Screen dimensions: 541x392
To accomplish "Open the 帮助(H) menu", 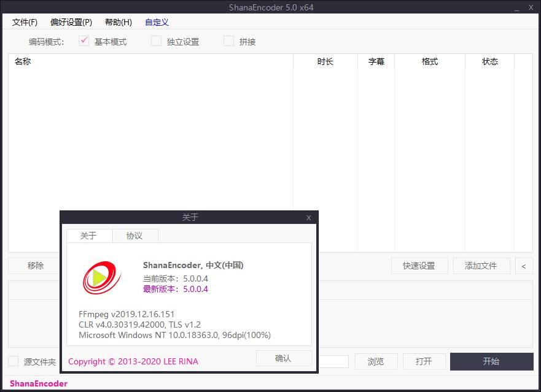I will [x=117, y=22].
